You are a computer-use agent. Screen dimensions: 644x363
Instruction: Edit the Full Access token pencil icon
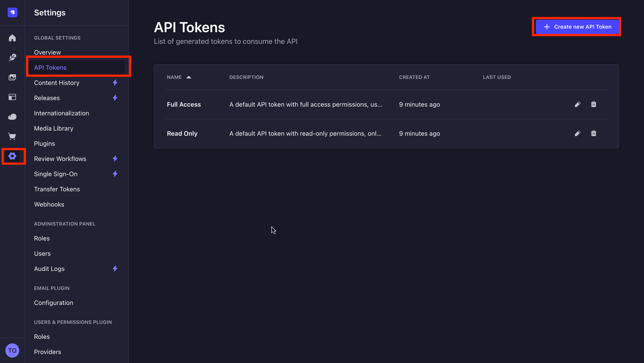(578, 104)
